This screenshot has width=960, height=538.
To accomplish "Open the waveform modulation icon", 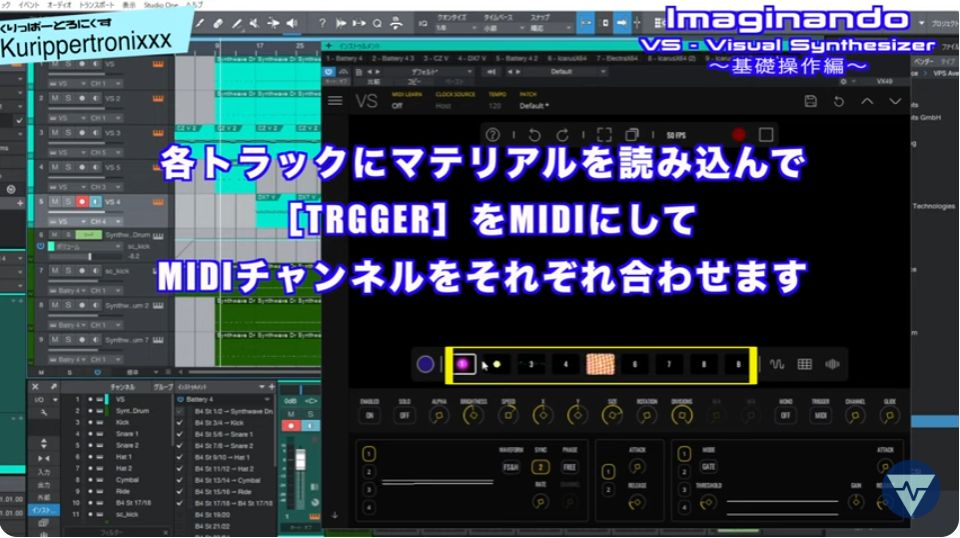I will tap(776, 364).
